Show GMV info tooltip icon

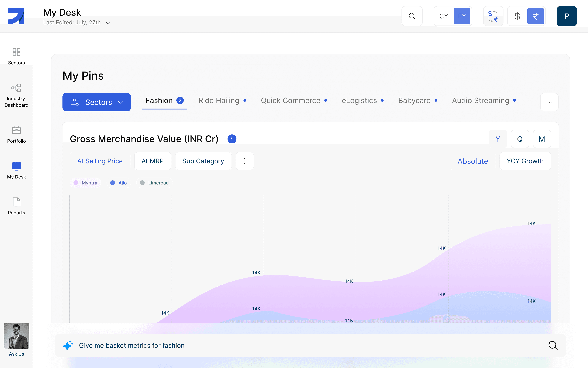coord(232,139)
